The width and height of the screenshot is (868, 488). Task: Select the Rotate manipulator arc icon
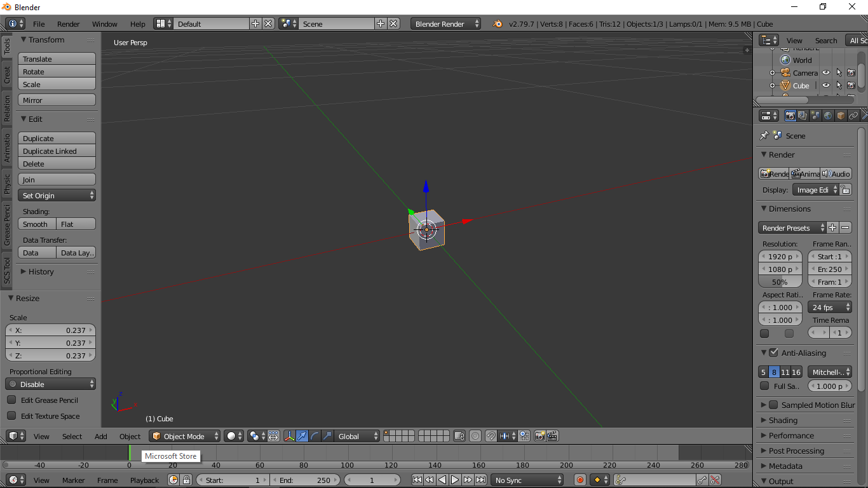pyautogui.click(x=315, y=436)
